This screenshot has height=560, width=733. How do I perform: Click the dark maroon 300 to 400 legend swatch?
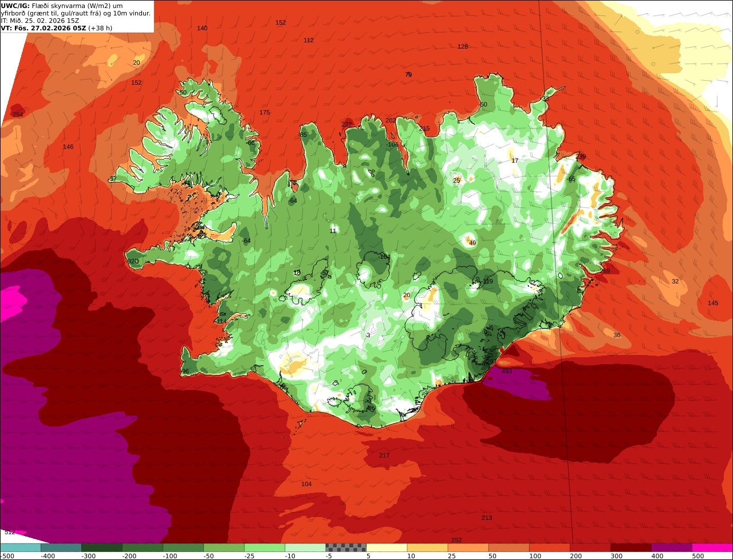point(631,547)
